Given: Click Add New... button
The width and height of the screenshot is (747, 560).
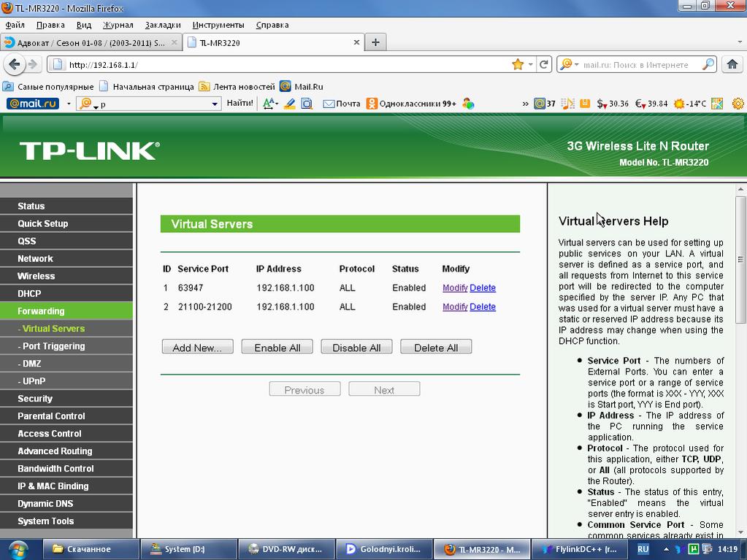Looking at the screenshot, I should click(197, 347).
